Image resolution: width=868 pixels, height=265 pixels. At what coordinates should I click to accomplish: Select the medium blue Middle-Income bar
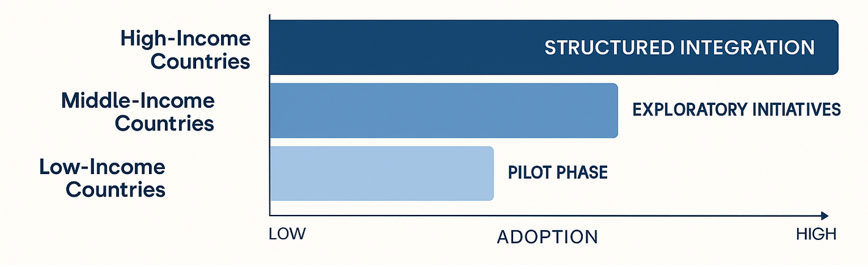443,111
